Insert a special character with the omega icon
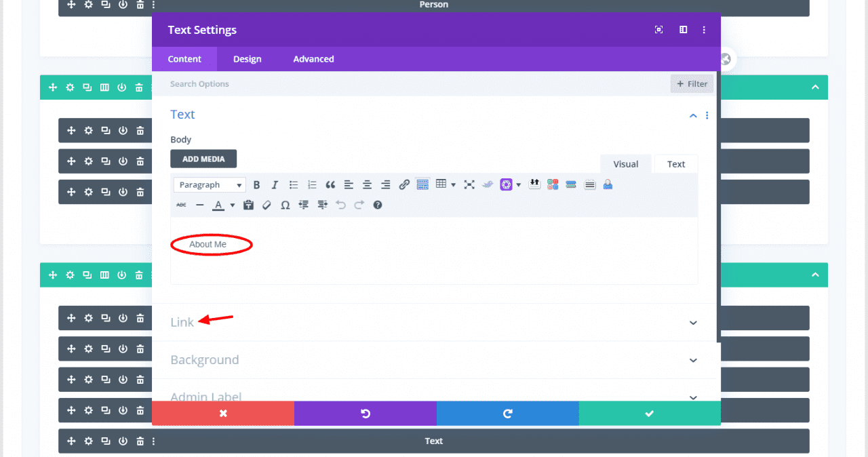Screen dimensions: 868x457 tap(285, 205)
